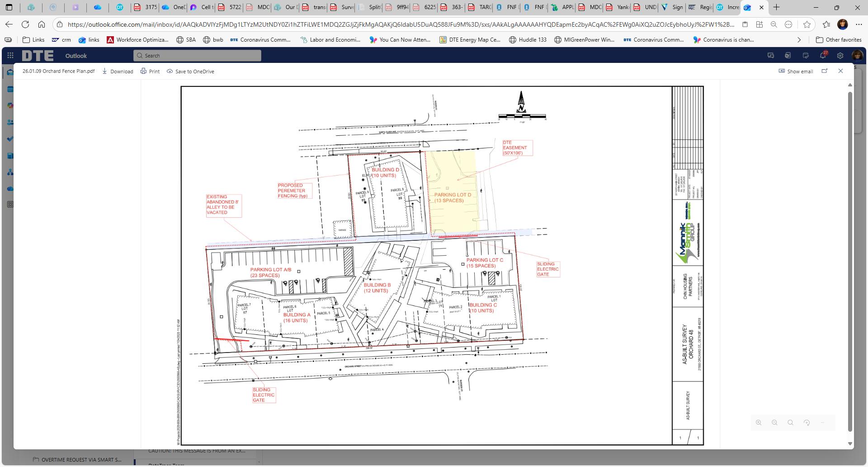The image size is (868, 467).
Task: Open the Other favorites folder
Action: (839, 40)
